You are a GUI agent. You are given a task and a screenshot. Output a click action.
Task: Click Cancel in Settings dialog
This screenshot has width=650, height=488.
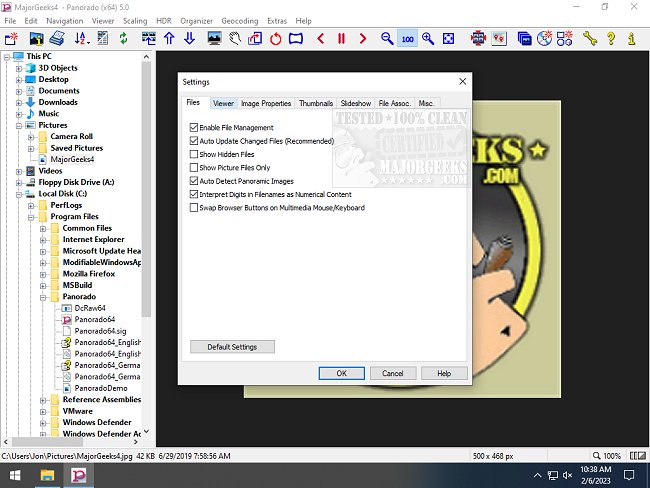click(393, 373)
